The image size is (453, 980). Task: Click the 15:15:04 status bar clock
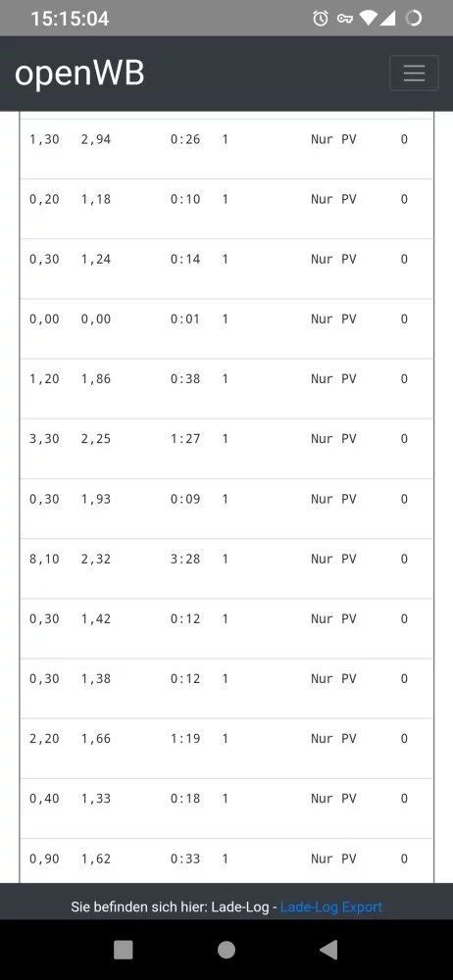click(x=70, y=19)
